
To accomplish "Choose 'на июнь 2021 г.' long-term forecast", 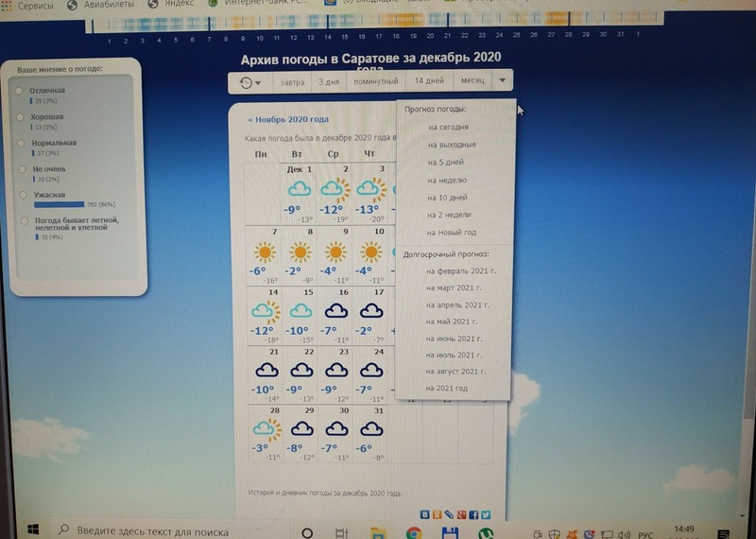I will (454, 339).
